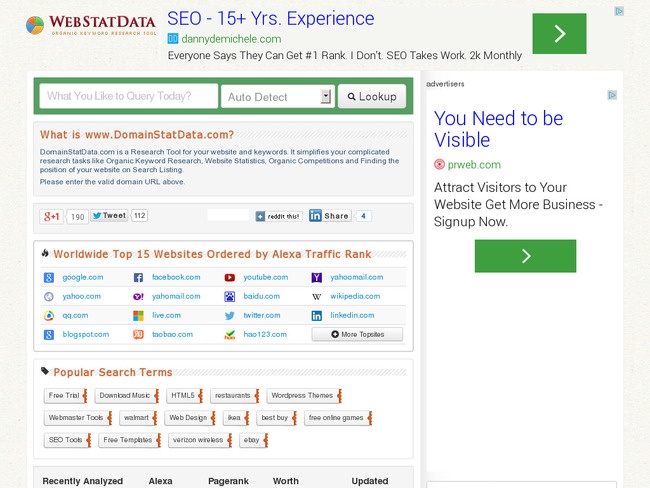The height and width of the screenshot is (488, 650).
Task: Select the walmart search tag
Action: click(138, 418)
